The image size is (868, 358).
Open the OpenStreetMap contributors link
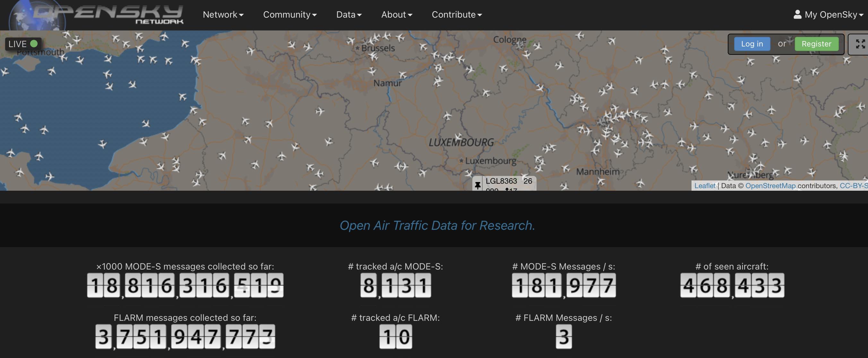(770, 186)
